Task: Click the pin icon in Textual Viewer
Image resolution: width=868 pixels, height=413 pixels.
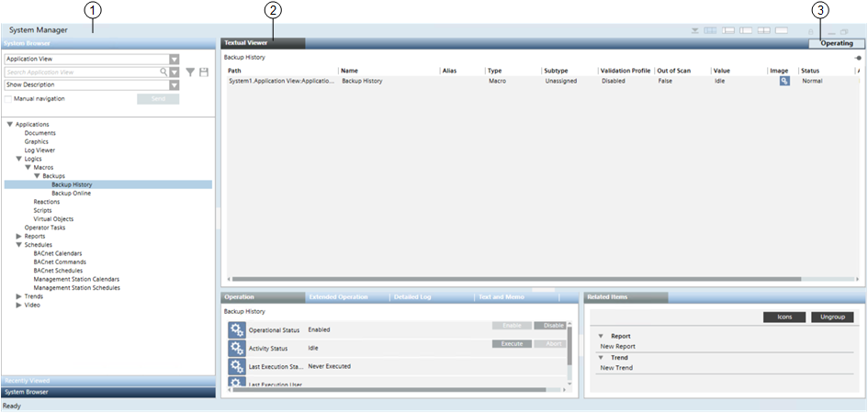Action: 858,57
